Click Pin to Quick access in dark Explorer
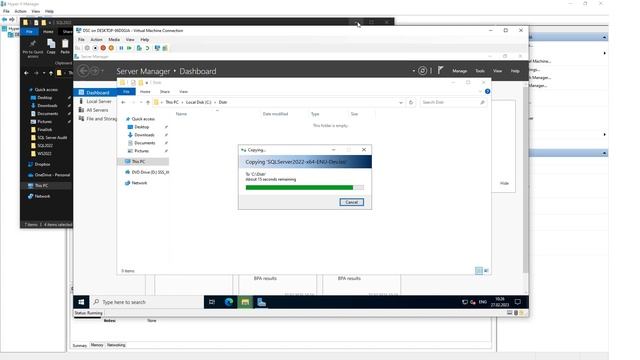The height and width of the screenshot is (360, 640). (33, 48)
